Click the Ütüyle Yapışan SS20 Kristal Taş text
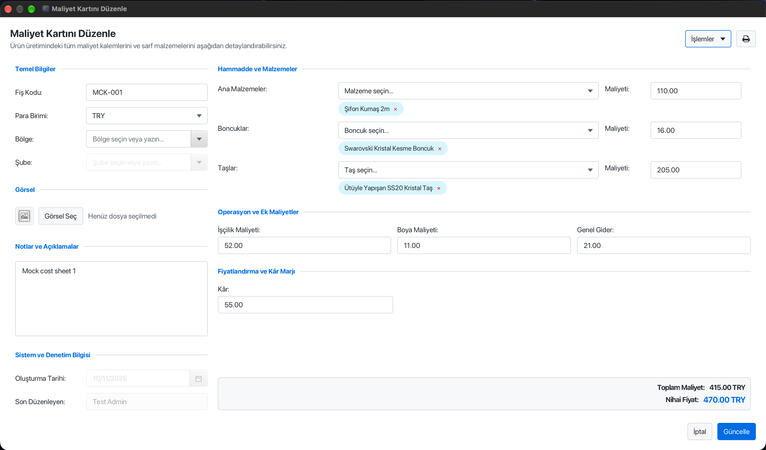Viewport: 766px width, 450px height. [388, 188]
